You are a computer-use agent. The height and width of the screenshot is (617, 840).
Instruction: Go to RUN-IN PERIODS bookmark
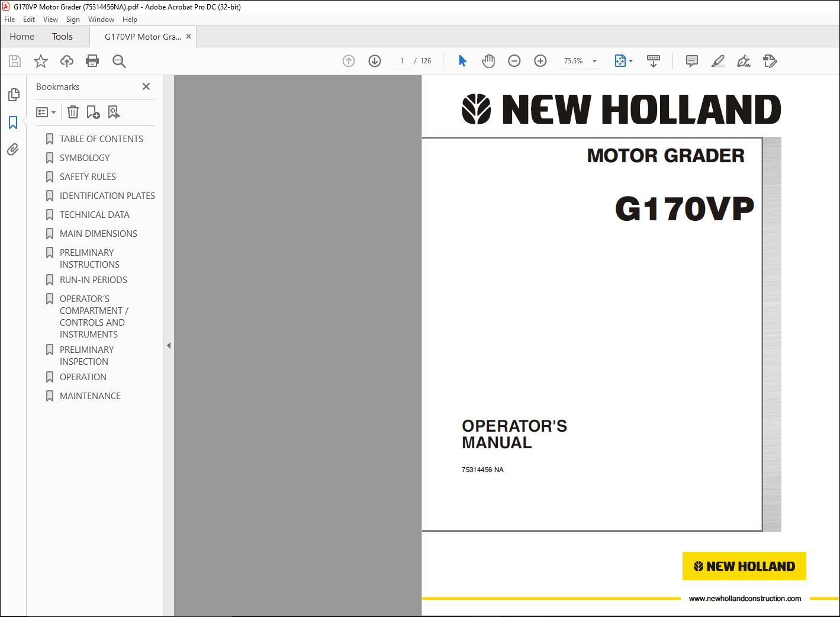[x=93, y=280]
